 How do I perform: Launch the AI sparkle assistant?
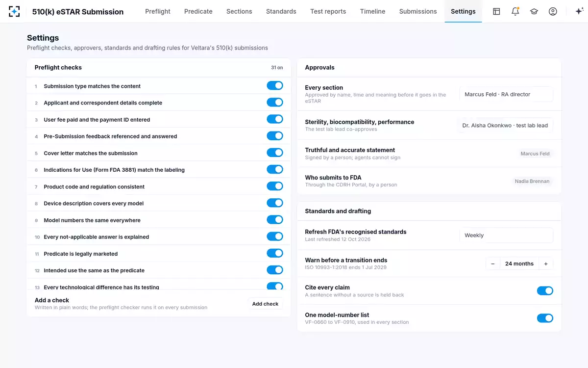[578, 11]
